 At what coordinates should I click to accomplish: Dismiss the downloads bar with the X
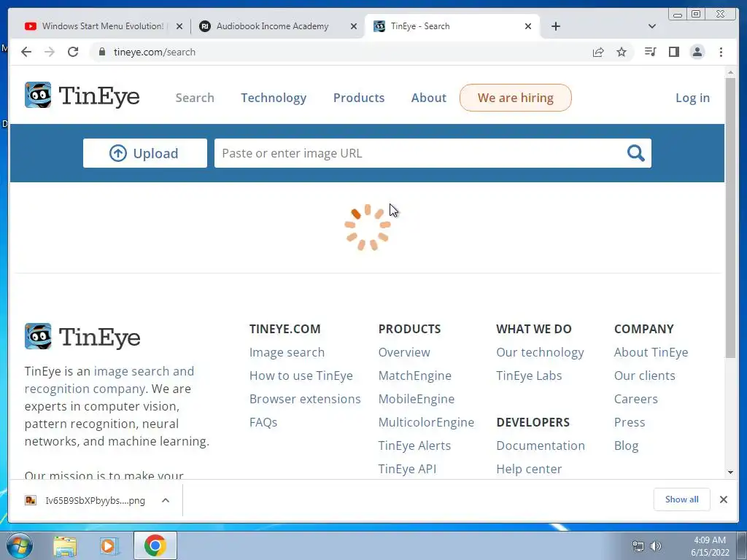(723, 499)
